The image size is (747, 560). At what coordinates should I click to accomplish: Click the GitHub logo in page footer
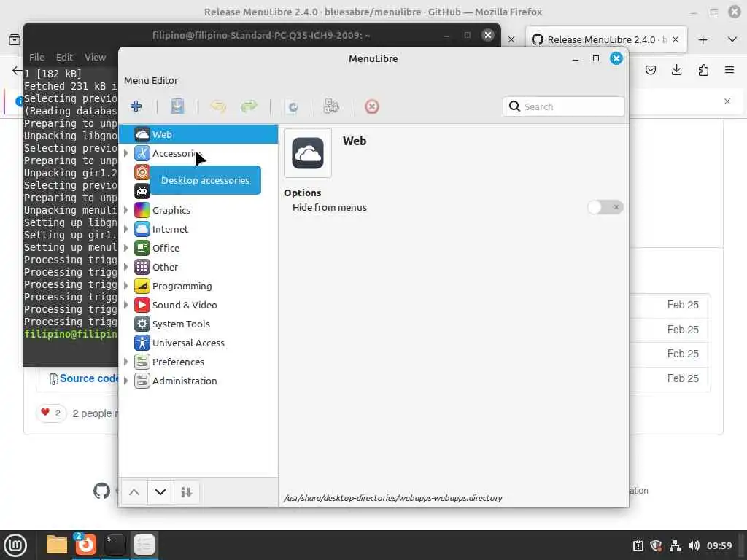point(101,491)
